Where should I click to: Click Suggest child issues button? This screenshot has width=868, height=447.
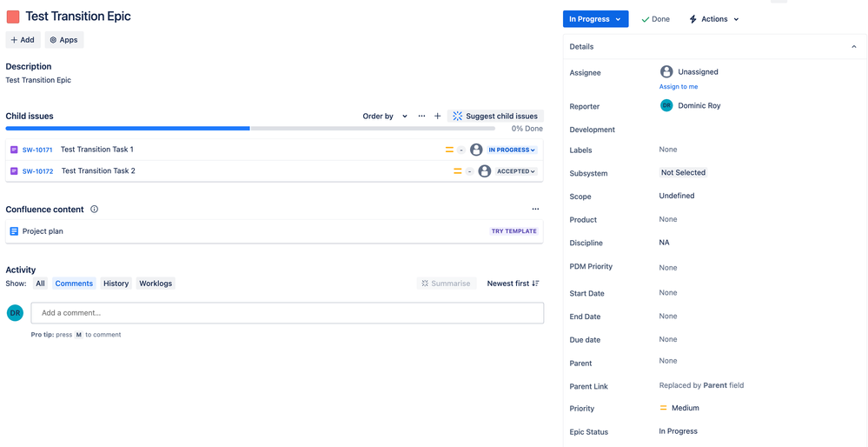[495, 117]
